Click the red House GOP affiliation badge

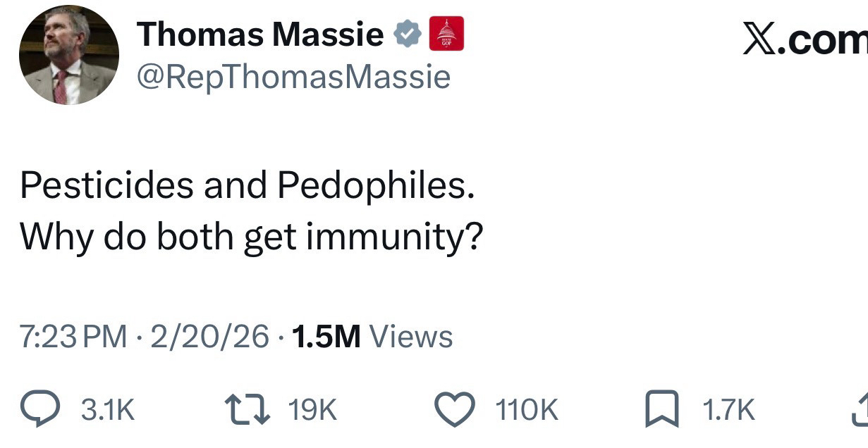446,33
